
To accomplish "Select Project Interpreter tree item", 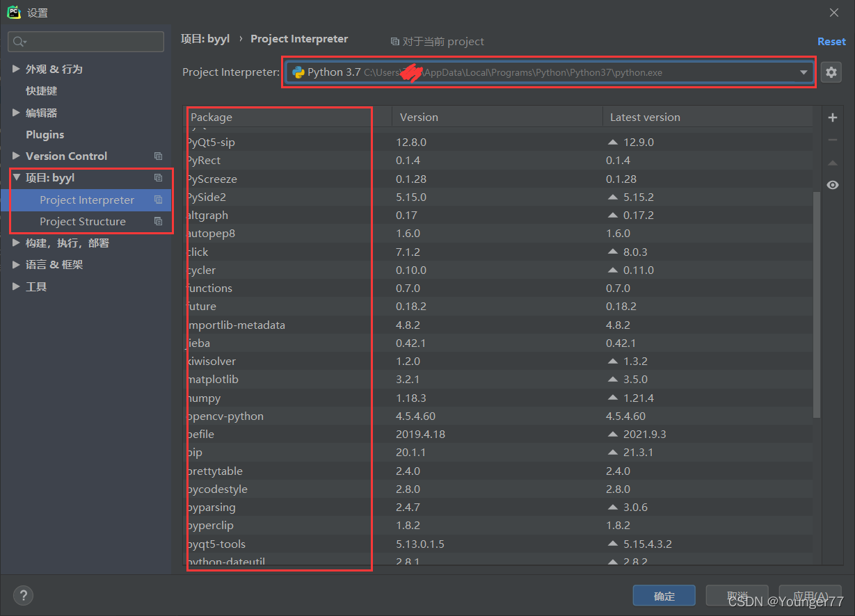I will [x=86, y=200].
